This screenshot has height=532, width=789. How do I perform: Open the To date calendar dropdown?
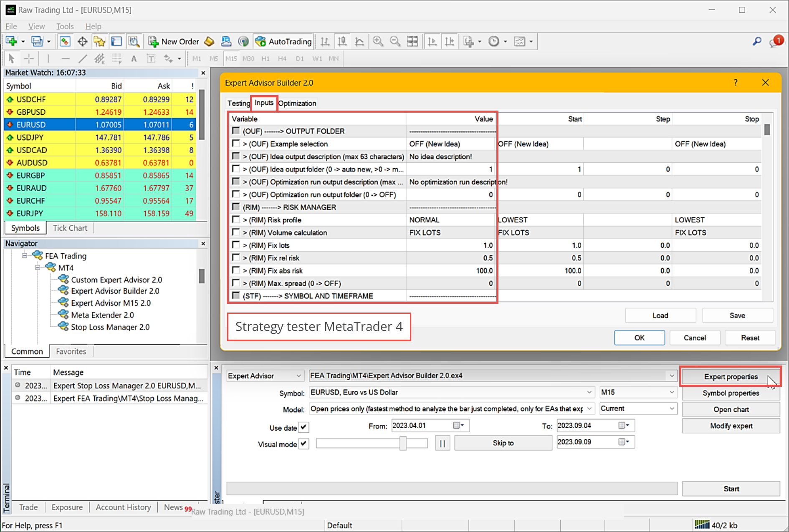(624, 426)
